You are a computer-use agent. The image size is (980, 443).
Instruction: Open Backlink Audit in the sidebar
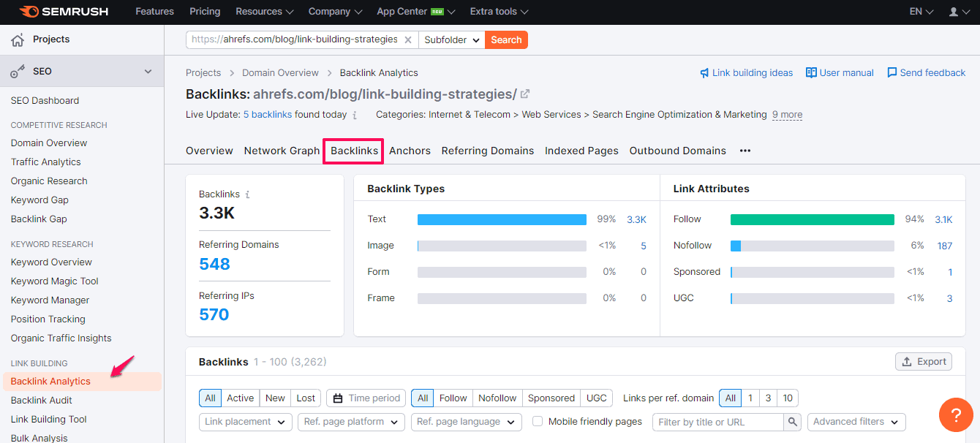42,401
